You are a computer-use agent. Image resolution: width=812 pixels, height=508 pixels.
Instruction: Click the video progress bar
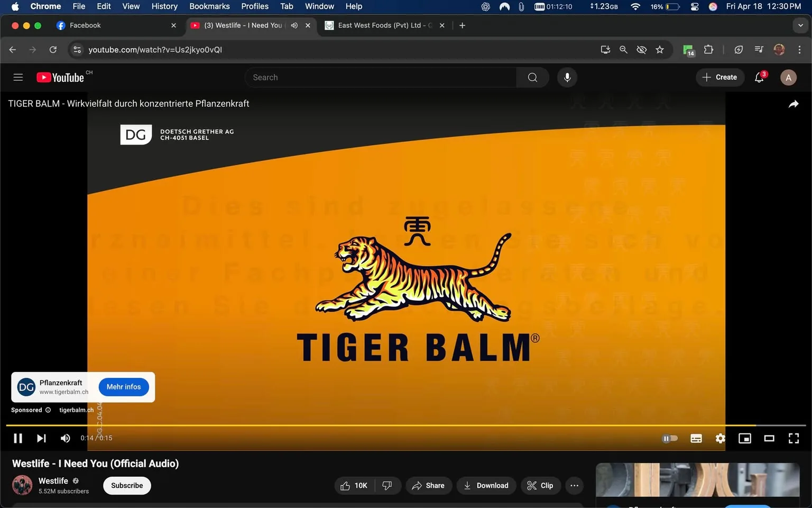[370, 425]
